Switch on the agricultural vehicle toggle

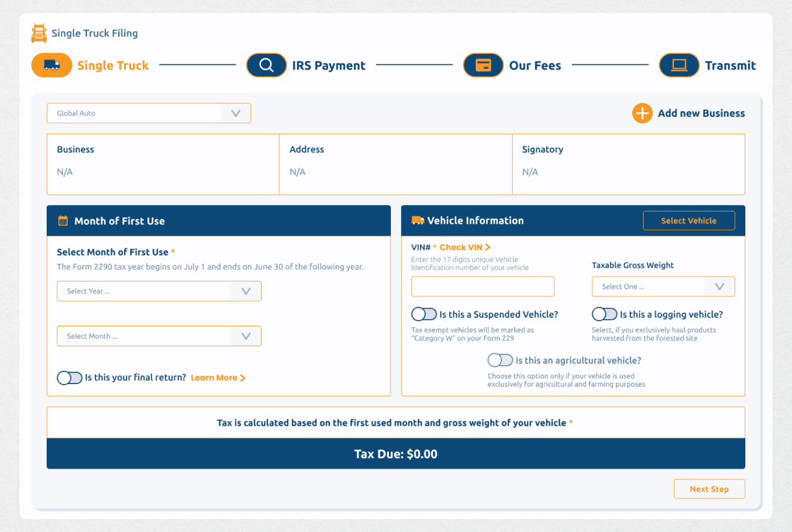[x=500, y=360]
